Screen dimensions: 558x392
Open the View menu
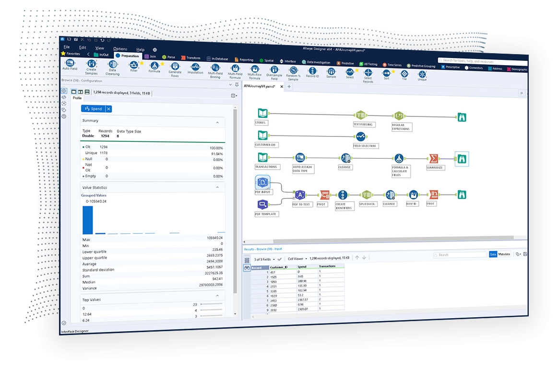click(100, 48)
